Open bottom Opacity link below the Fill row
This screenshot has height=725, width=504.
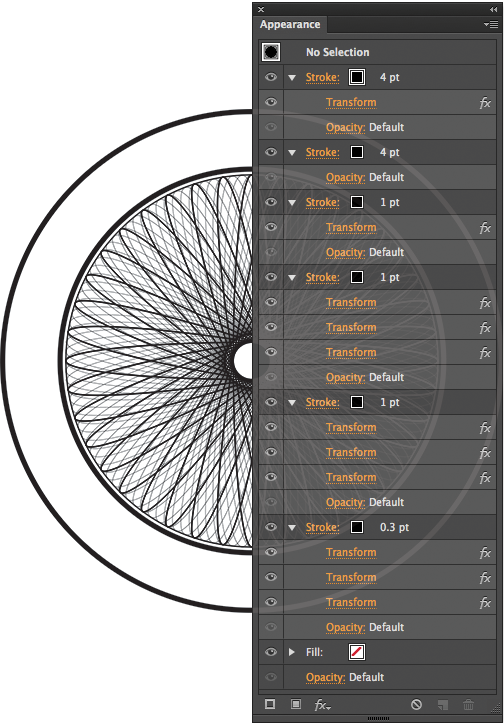[x=326, y=677]
